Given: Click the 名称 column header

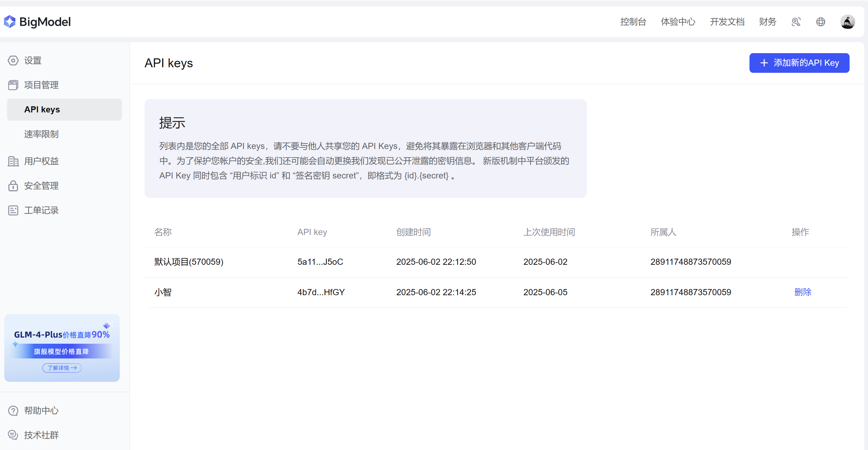Looking at the screenshot, I should click(x=163, y=232).
